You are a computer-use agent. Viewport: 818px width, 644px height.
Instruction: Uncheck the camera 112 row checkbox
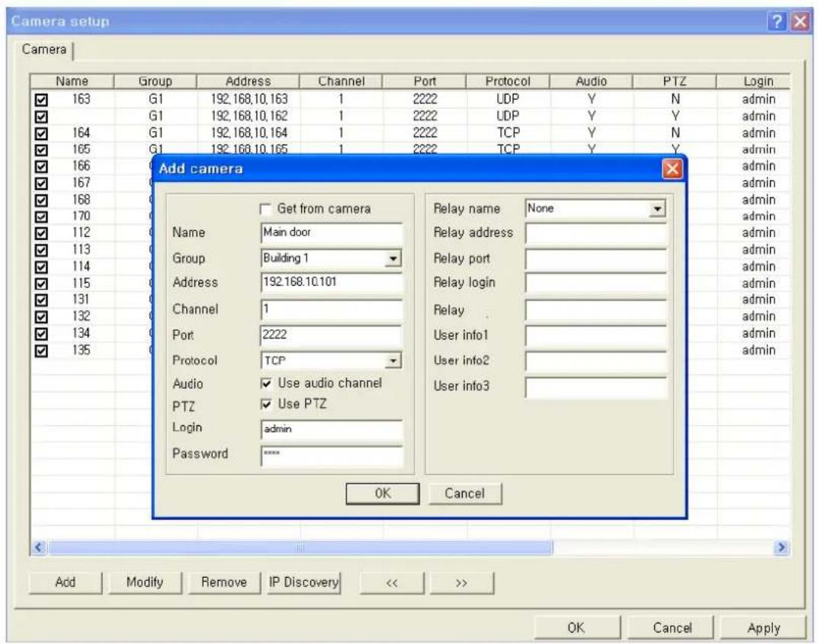click(40, 234)
